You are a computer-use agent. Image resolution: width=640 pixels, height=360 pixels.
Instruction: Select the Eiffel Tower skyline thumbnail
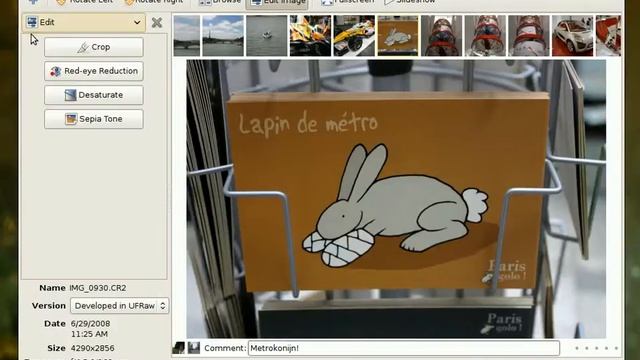coord(223,36)
